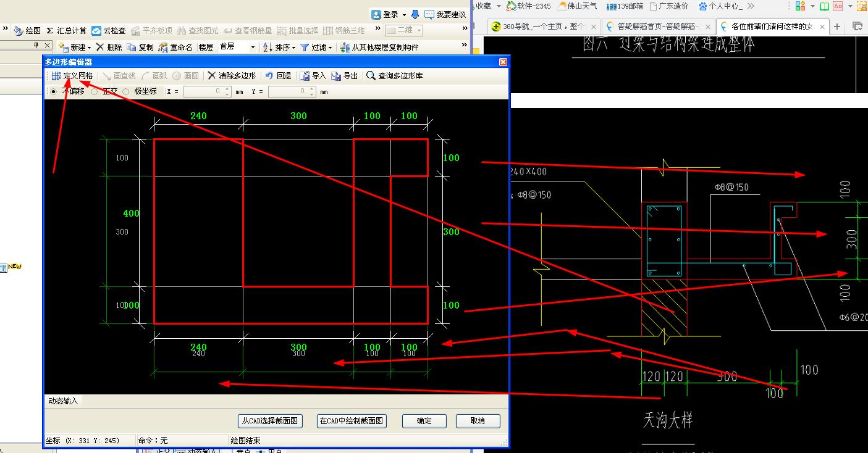
Task: Open the 动态输入 tab in the polygon editor
Action: [x=63, y=401]
